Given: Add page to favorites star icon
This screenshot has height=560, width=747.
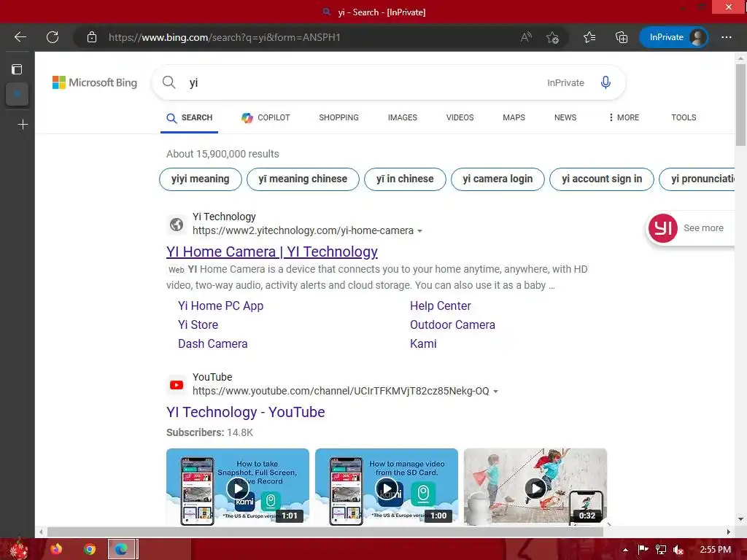Looking at the screenshot, I should click(x=553, y=37).
